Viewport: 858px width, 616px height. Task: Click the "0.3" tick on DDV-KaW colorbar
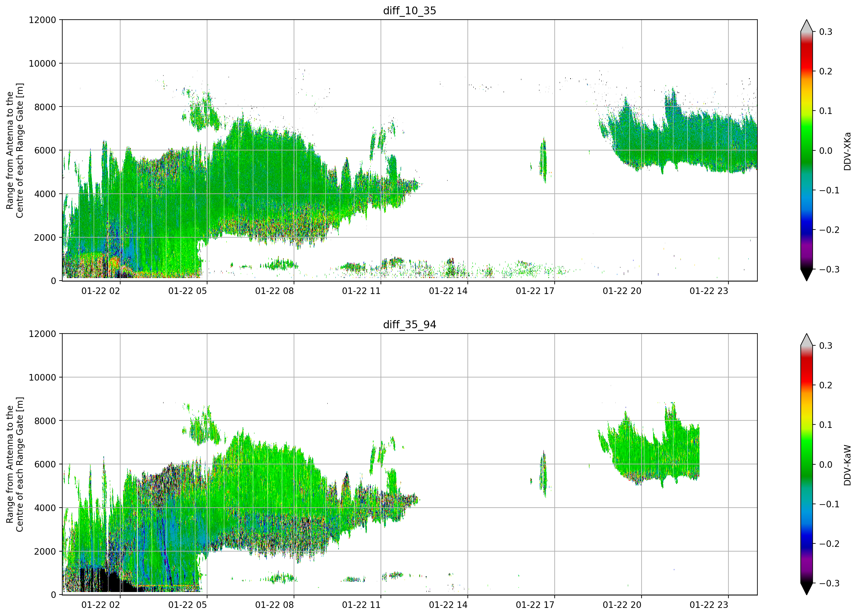click(826, 346)
